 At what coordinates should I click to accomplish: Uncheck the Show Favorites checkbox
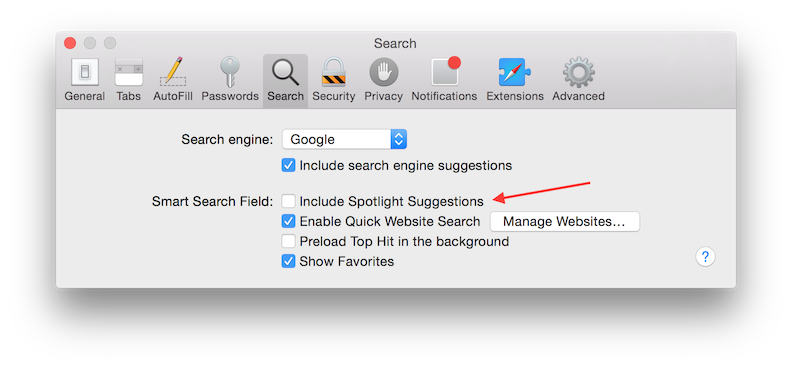[x=288, y=261]
